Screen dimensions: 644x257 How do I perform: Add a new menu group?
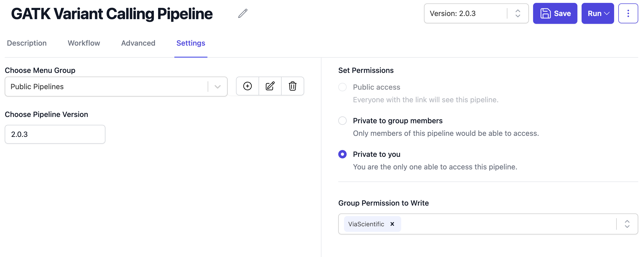(248, 86)
